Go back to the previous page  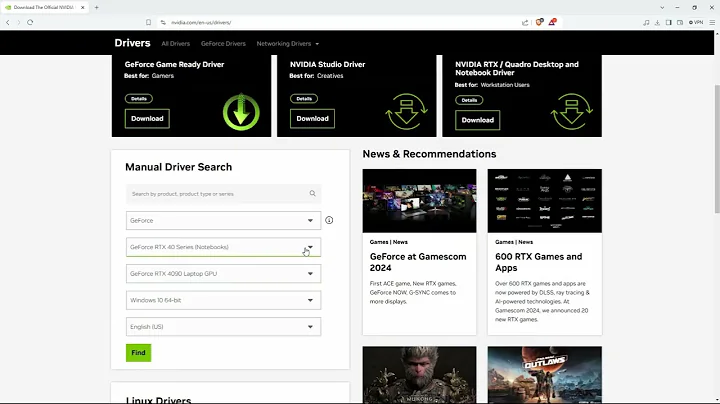tap(8, 22)
